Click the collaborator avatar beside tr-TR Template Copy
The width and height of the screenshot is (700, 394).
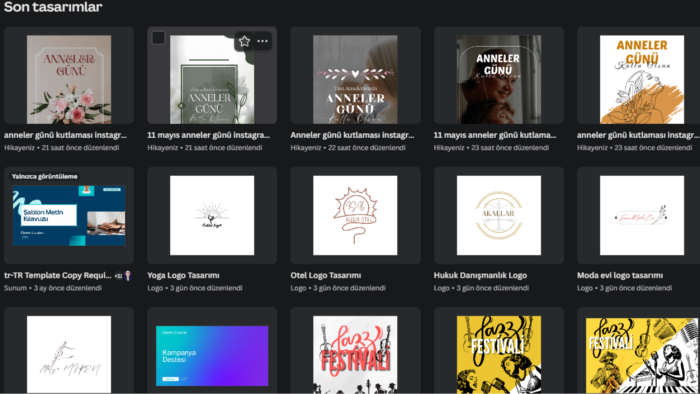(128, 276)
